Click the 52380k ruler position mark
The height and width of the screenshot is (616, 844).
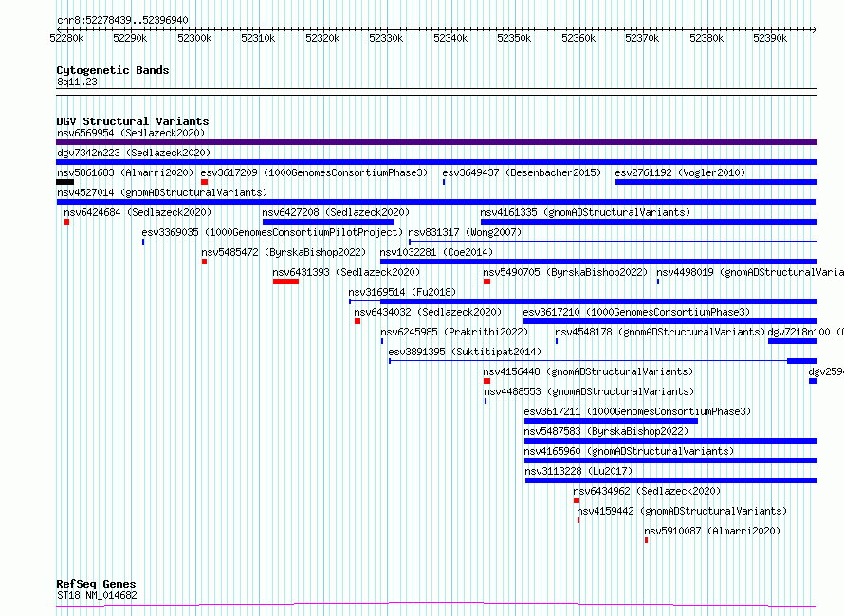pos(706,38)
